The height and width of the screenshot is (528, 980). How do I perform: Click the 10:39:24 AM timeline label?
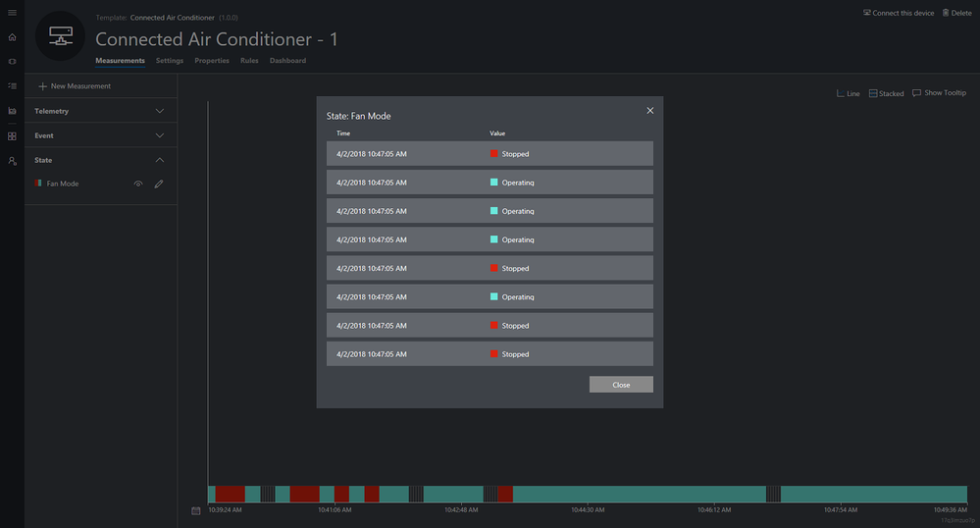point(225,510)
